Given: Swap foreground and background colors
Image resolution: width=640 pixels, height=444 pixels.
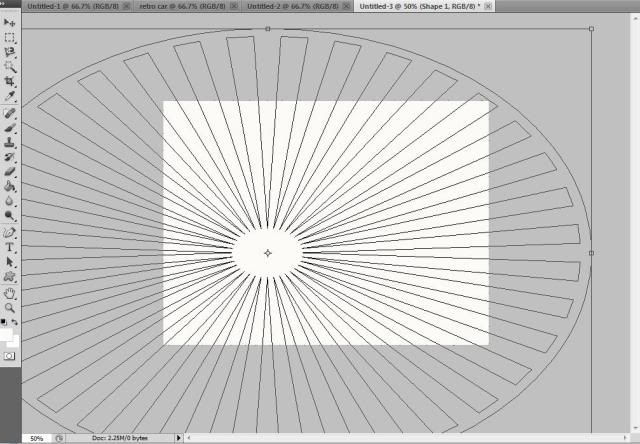Looking at the screenshot, I should 15,322.
